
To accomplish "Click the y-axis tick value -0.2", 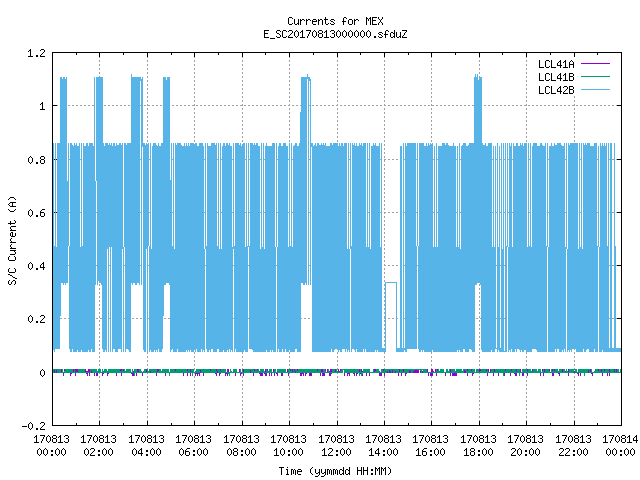I will coord(33,426).
